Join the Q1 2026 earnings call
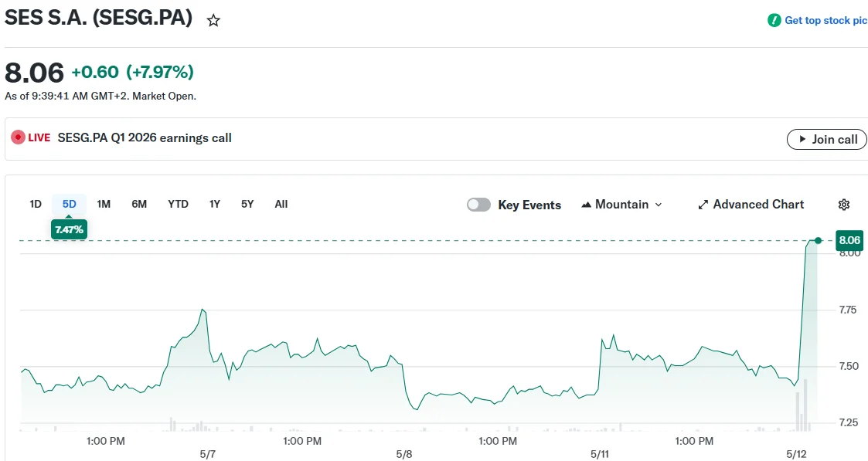Screen dimensions: 868x461 (x=826, y=139)
